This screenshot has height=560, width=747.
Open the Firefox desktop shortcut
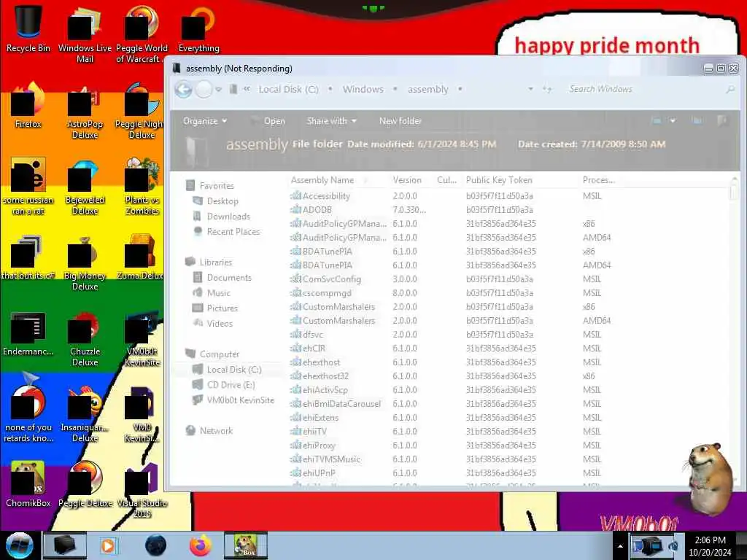(x=28, y=105)
